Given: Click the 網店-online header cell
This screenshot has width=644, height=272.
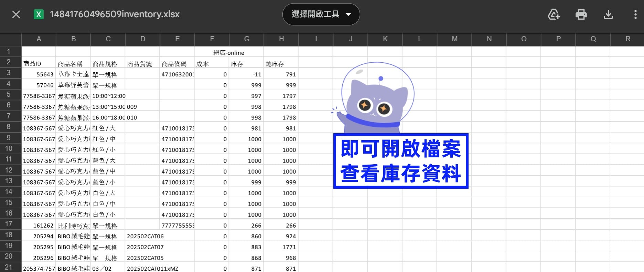Looking at the screenshot, I should pos(229,52).
